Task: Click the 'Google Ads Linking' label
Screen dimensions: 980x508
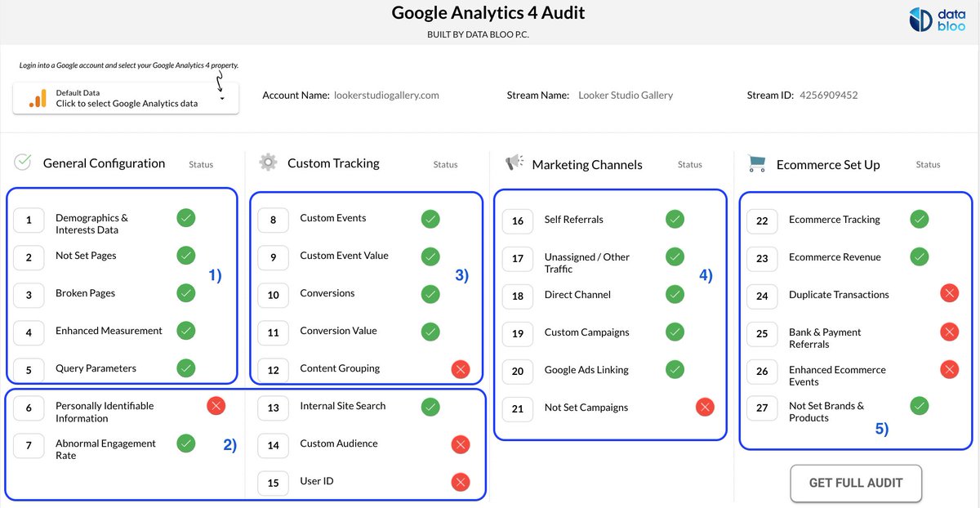Action: tap(586, 370)
